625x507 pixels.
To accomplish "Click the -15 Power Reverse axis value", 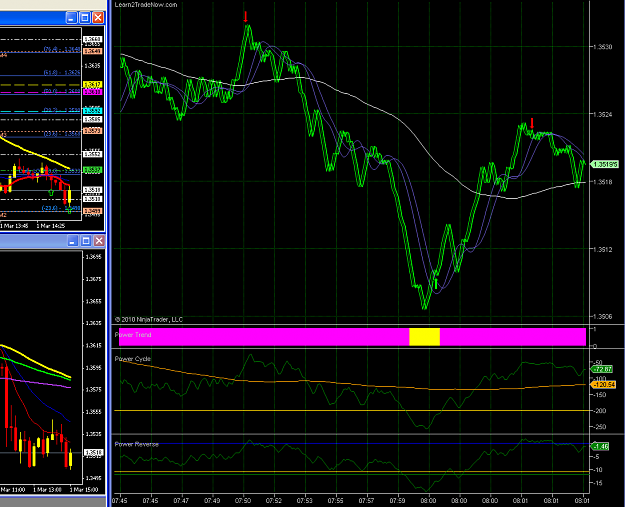I will pos(598,483).
